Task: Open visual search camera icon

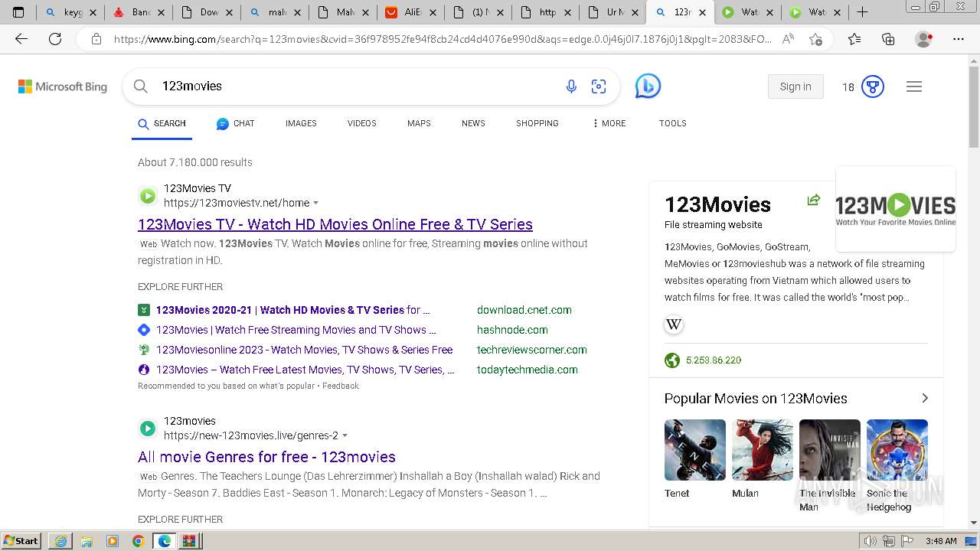Action: [x=599, y=86]
